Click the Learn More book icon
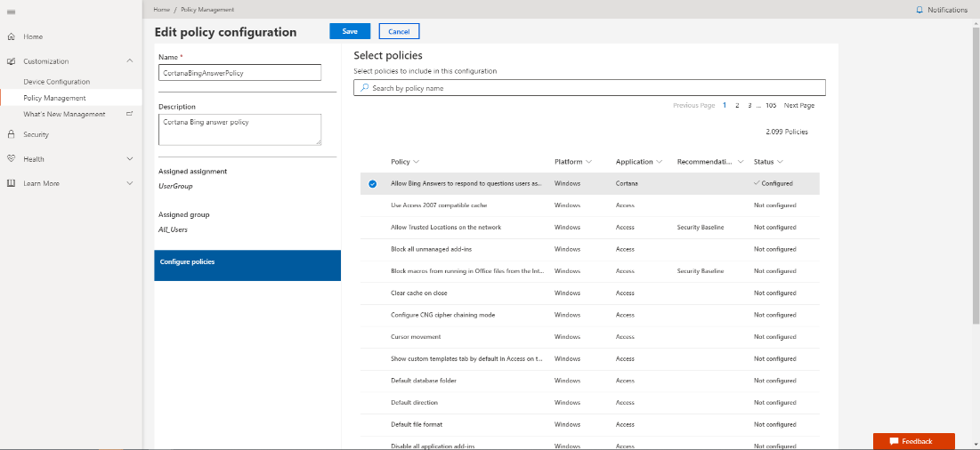Viewport: 980px width, 450px height. coord(11,183)
